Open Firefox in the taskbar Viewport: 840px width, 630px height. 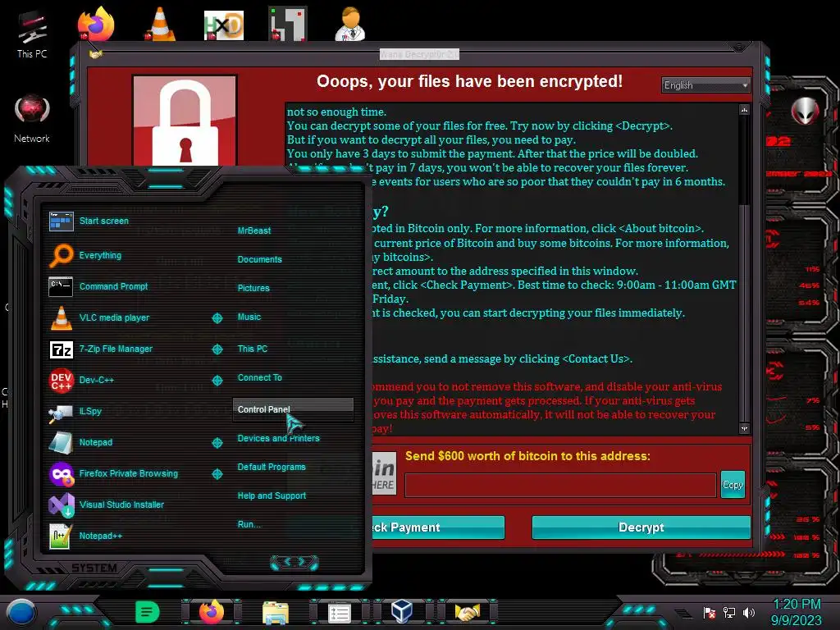(x=212, y=612)
